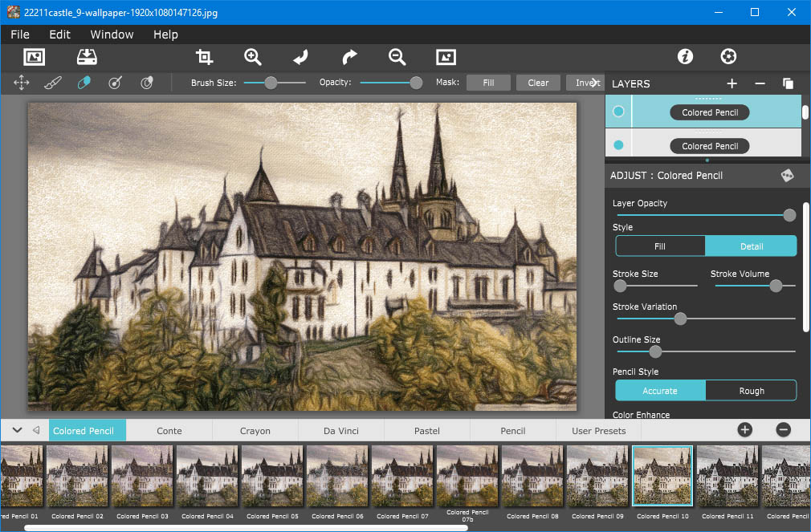
Task: Click the Stroke Size slider handle
Action: tap(620, 286)
